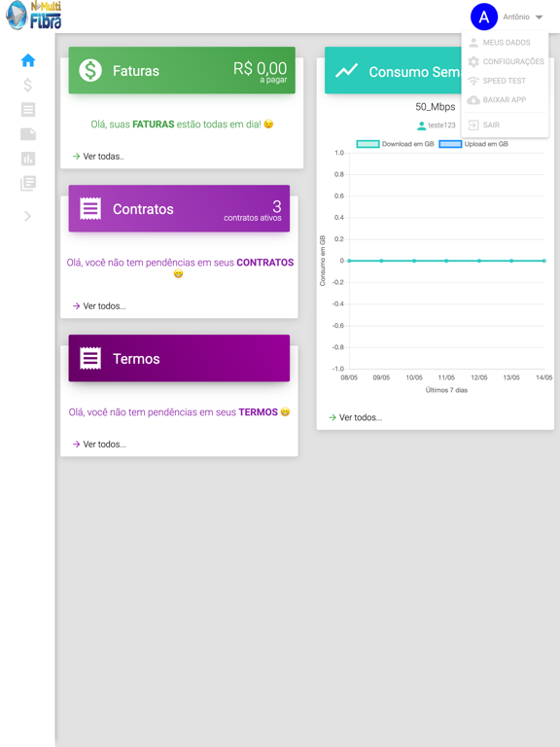Viewport: 560px width, 747px height.
Task: Open the Consumo Semanal card title
Action: tap(415, 72)
